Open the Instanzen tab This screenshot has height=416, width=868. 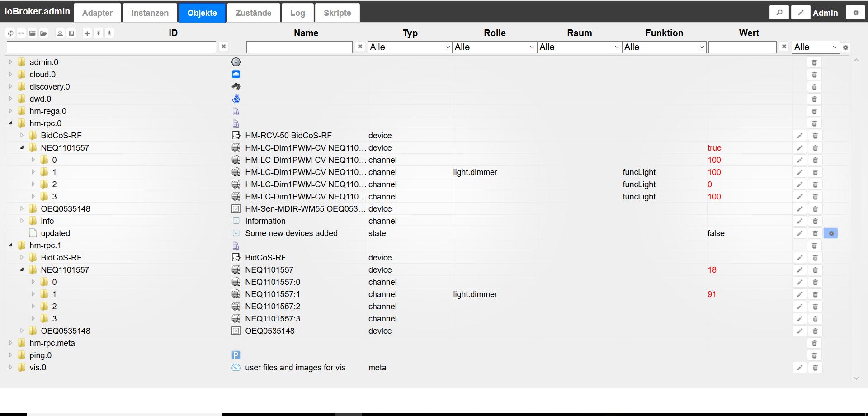point(150,13)
